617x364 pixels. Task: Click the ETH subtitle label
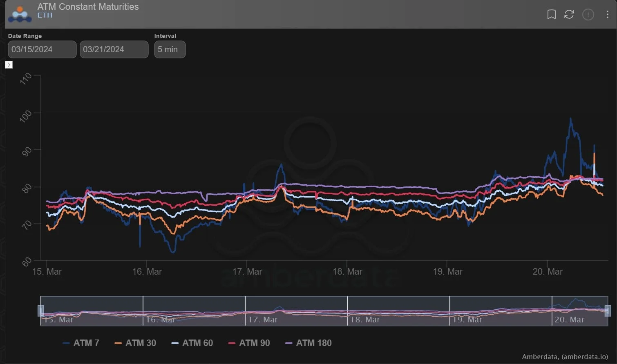pos(45,16)
